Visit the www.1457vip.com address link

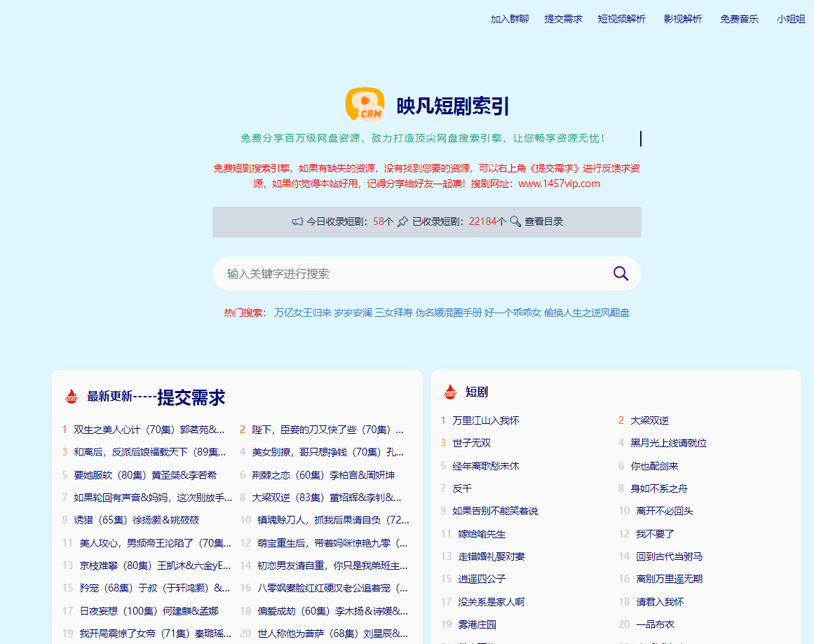click(559, 183)
